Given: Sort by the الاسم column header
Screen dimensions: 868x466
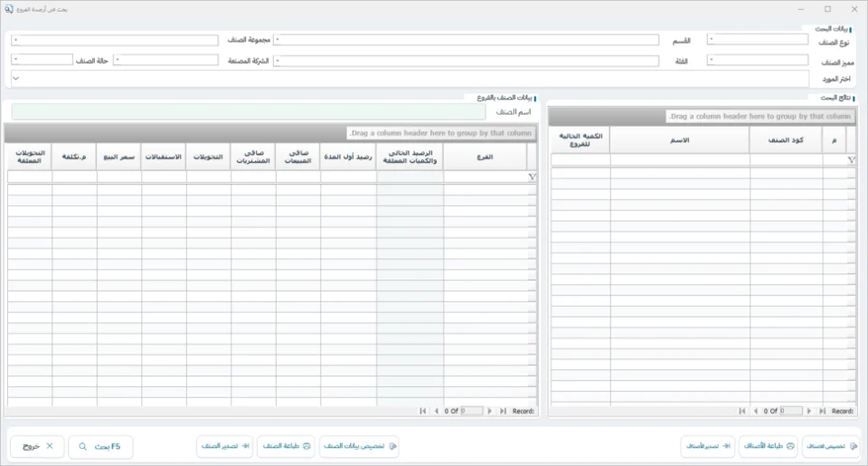Looking at the screenshot, I should tap(680, 140).
